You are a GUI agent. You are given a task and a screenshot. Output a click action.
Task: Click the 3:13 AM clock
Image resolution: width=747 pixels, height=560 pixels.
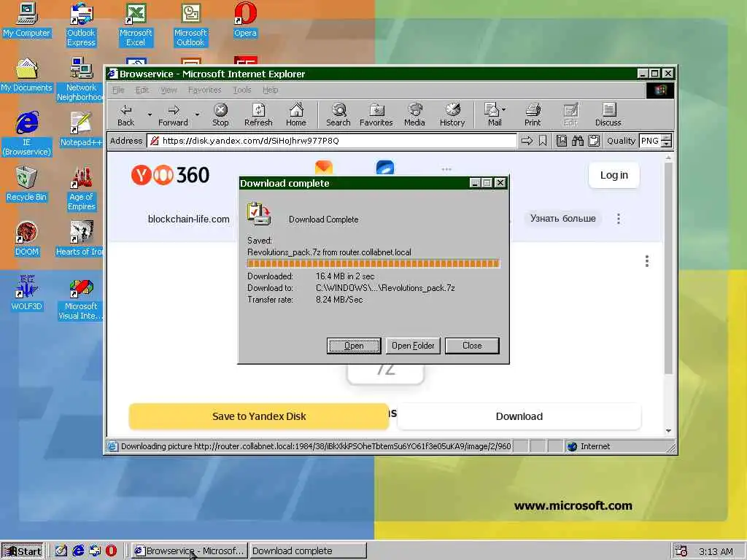coord(716,551)
